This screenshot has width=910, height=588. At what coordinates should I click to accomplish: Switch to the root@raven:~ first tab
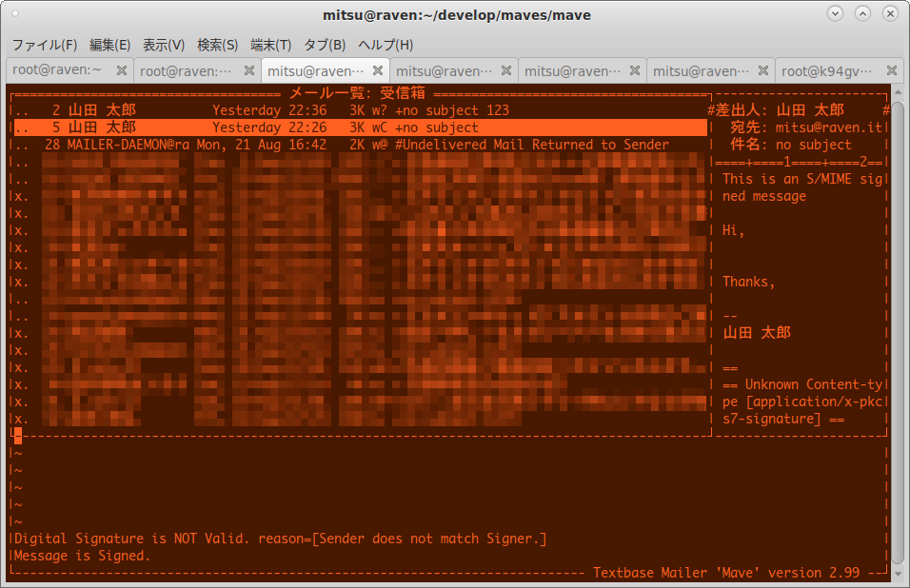pyautogui.click(x=57, y=70)
